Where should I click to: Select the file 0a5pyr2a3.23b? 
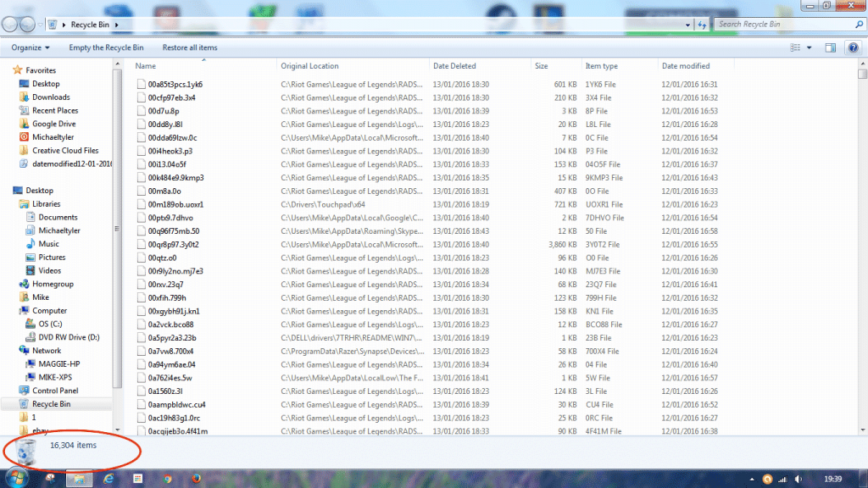(x=171, y=337)
